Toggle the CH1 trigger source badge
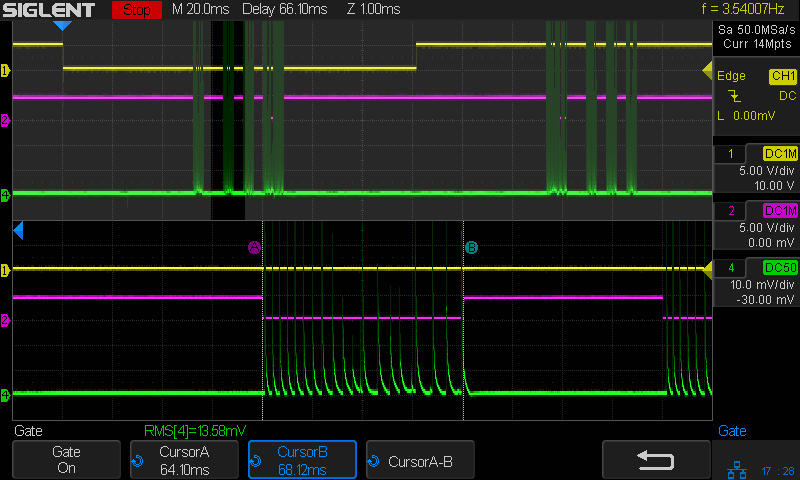800x480 pixels. pos(782,76)
